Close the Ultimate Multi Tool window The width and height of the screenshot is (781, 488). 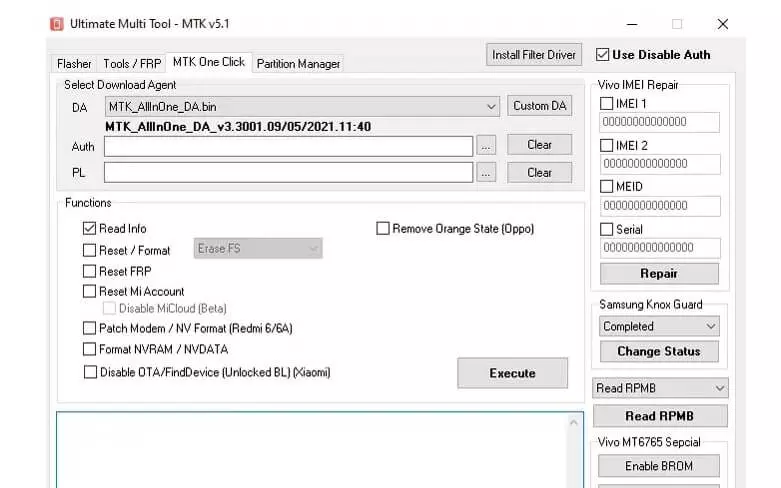click(x=722, y=24)
